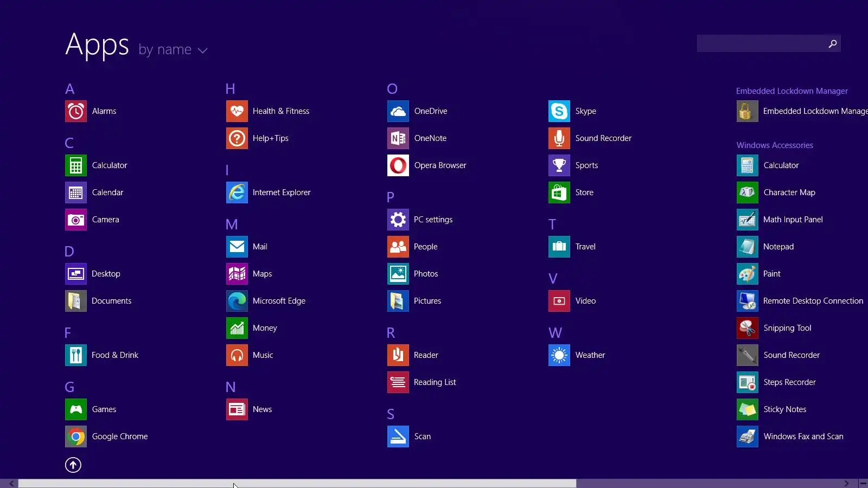Open the Desktop tile icon

point(76,274)
